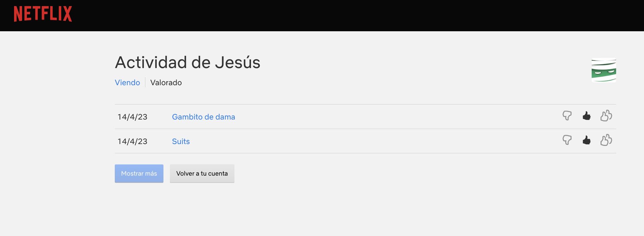Rate Gambito de dama with thumbs down
The height and width of the screenshot is (236, 644).
point(567,116)
